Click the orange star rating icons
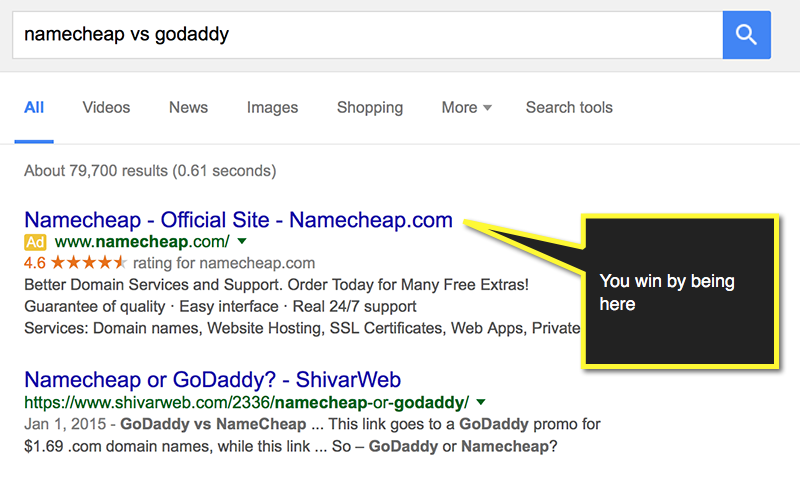This screenshot has width=800, height=486. (88, 263)
